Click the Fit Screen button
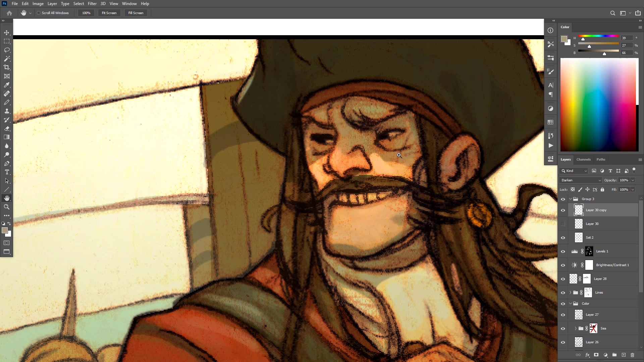This screenshot has height=362, width=644. tap(109, 13)
